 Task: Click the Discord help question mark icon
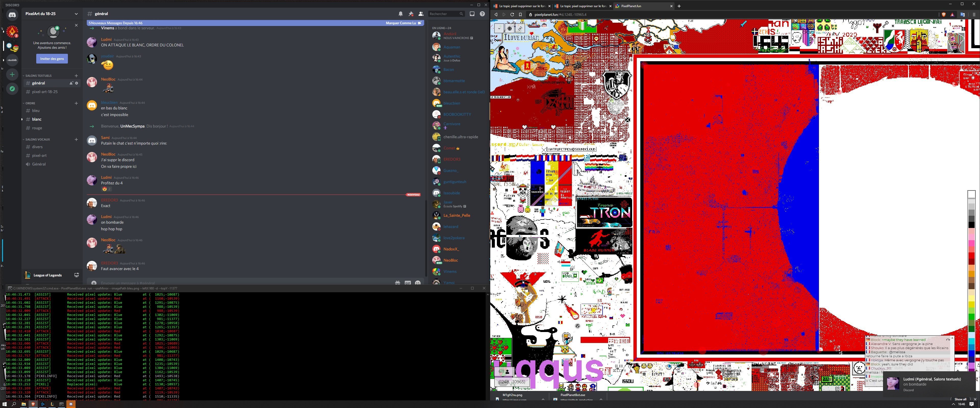click(x=482, y=14)
